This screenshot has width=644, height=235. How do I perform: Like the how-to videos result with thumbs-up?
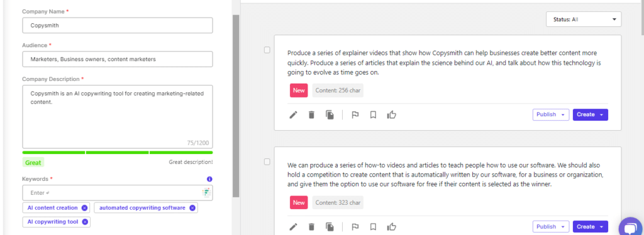pos(391,226)
